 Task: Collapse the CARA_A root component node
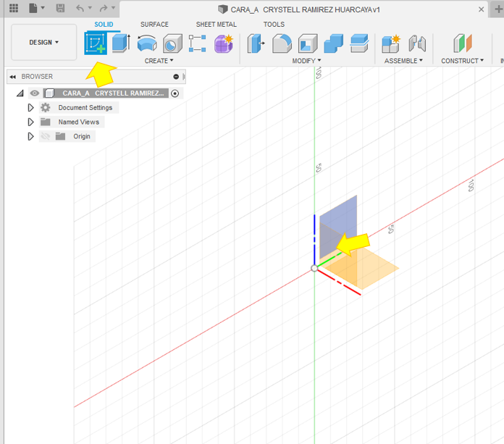(x=20, y=93)
